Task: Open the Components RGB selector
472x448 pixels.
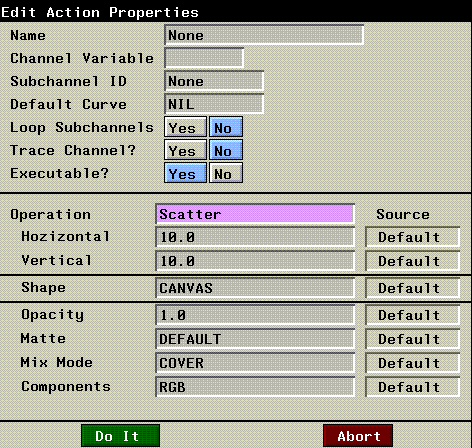Action: point(255,387)
